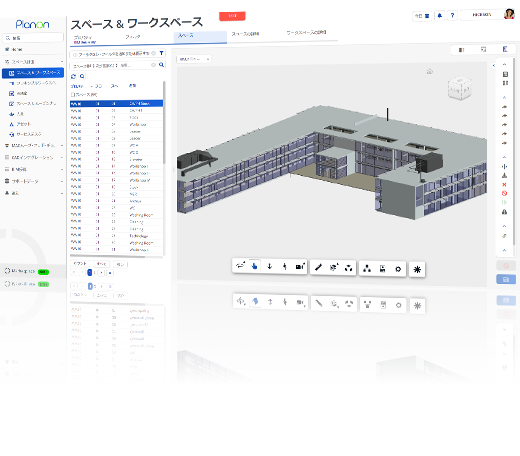The width and height of the screenshot is (520, 456).
Task: Tick the checkbox above the space list
Action: 73,95
